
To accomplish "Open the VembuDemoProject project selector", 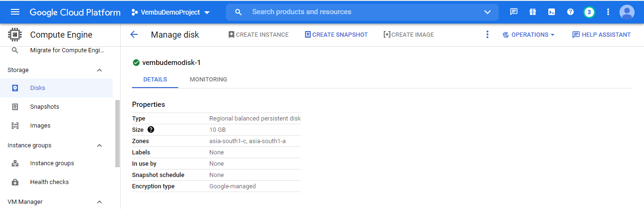I will [171, 12].
